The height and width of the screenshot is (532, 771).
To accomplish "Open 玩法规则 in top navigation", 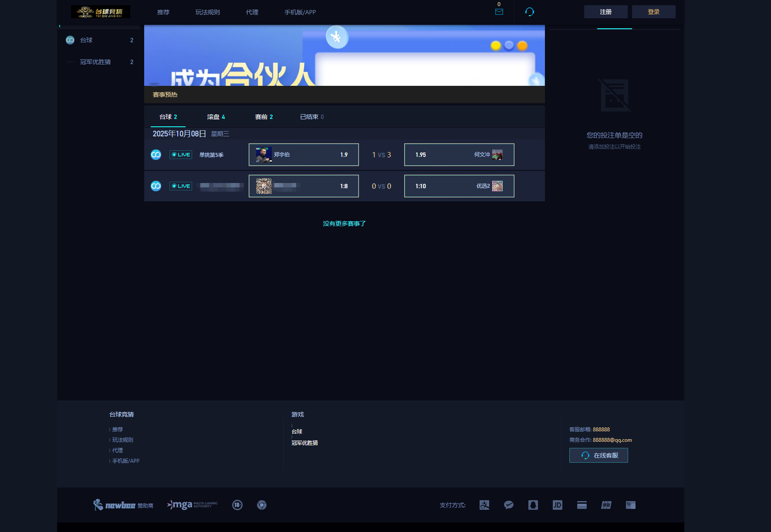I will pos(207,12).
